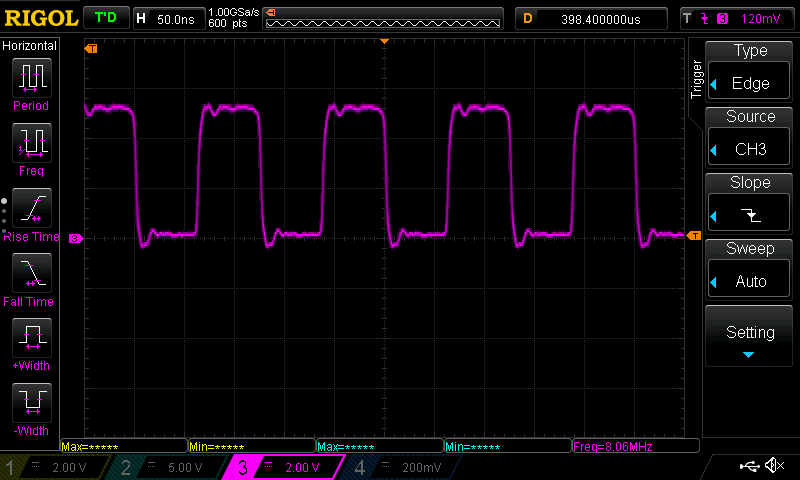The image size is (800, 480).
Task: Click the USB connection status icon
Action: click(749, 465)
